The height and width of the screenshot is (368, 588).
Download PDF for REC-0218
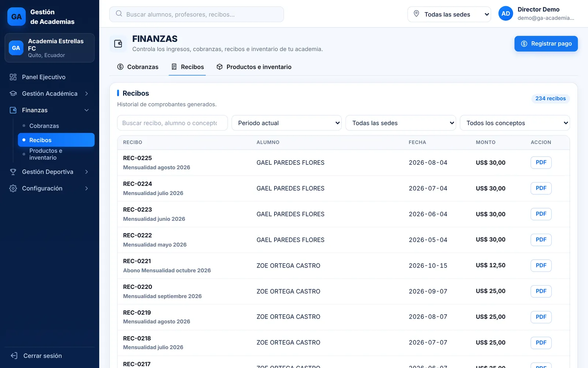(x=541, y=343)
